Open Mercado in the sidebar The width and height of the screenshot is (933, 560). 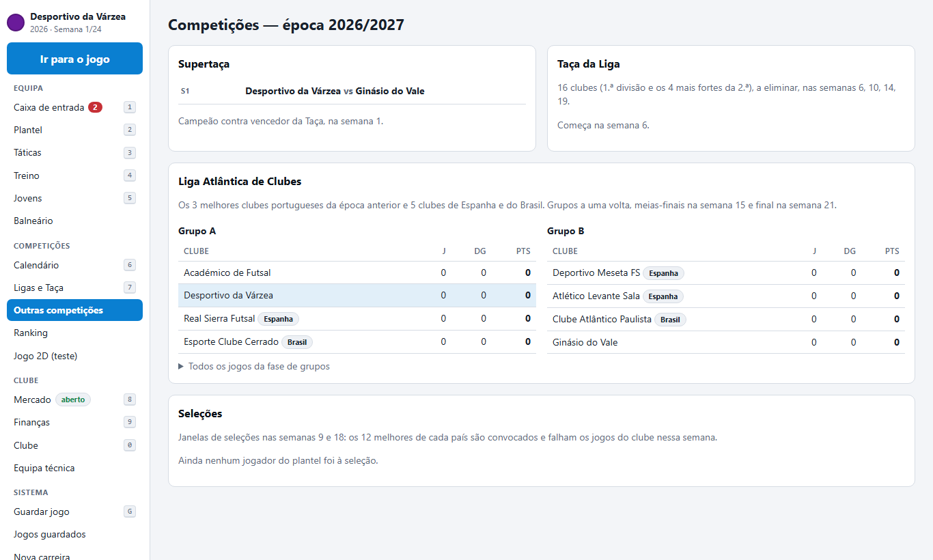tap(74, 400)
